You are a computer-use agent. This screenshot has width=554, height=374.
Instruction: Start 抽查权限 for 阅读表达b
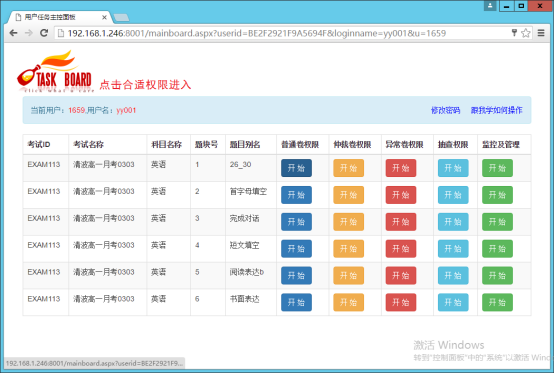pyautogui.click(x=453, y=275)
